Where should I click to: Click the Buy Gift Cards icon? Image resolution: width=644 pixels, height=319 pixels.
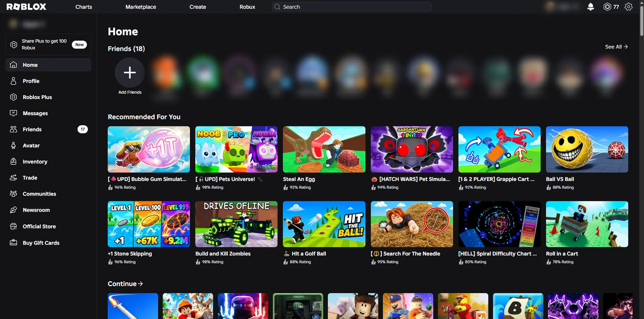pos(13,243)
